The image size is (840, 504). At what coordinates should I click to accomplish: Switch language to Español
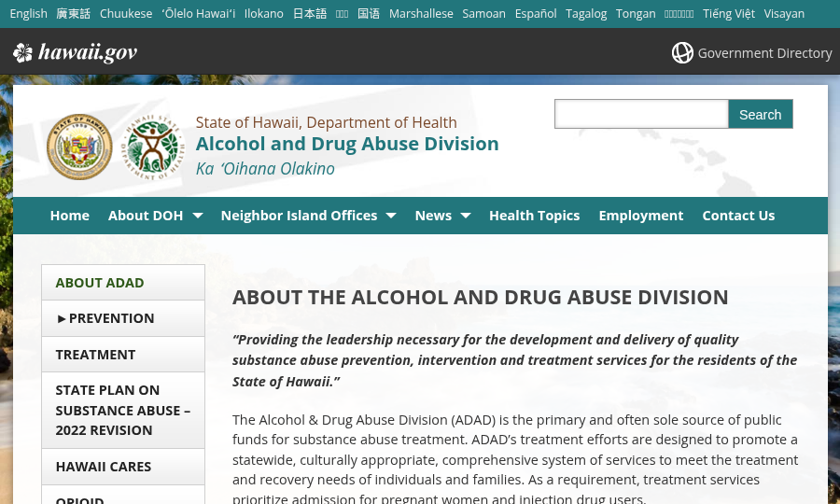[536, 13]
